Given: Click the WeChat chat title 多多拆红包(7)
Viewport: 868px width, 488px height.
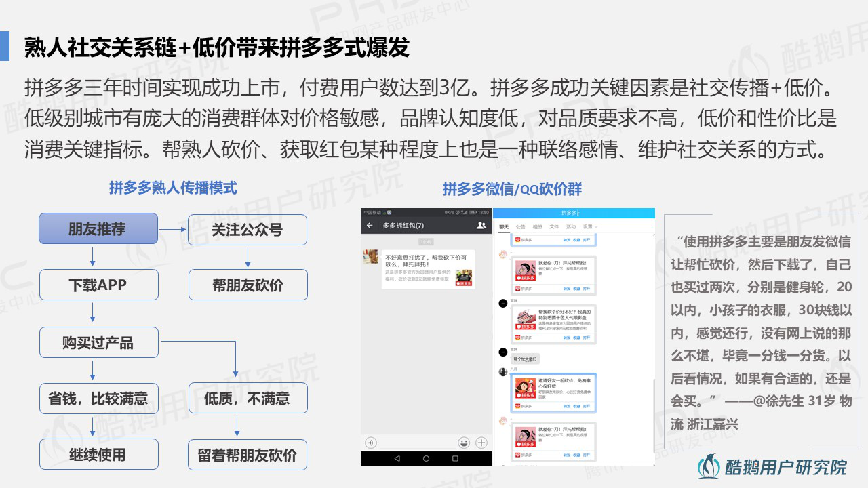Looking at the screenshot, I should 403,225.
